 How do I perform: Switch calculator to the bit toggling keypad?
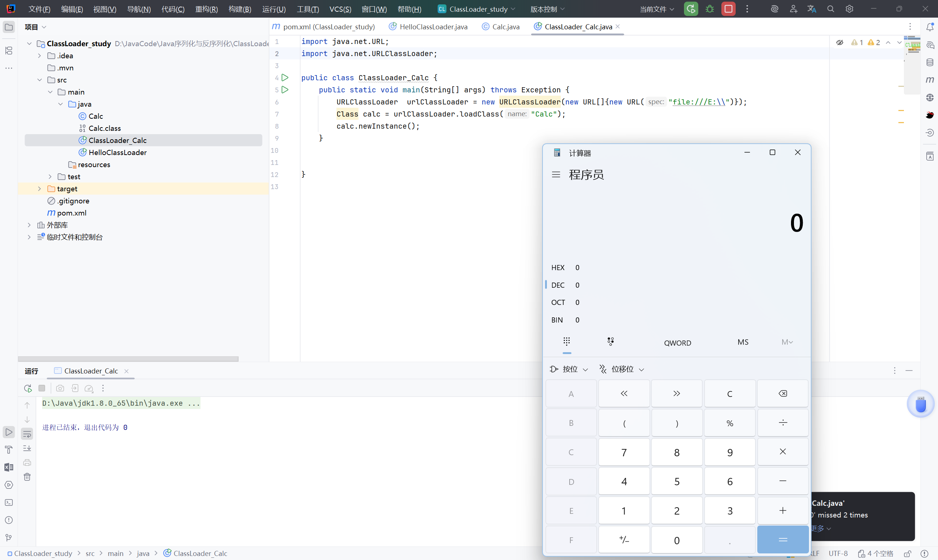click(611, 342)
